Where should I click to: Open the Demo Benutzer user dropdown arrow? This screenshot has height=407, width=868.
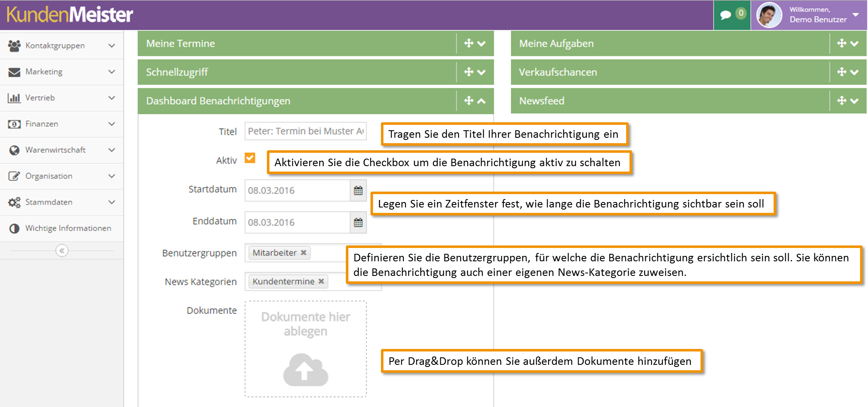855,15
